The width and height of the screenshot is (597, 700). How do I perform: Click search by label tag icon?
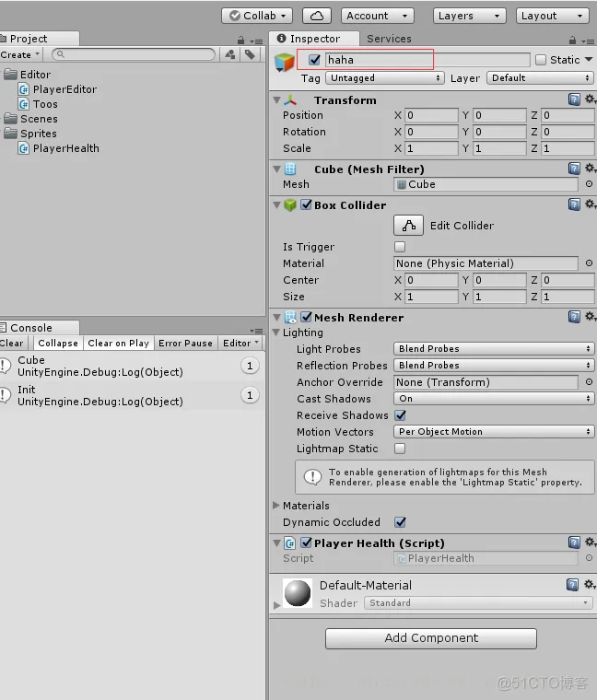250,54
